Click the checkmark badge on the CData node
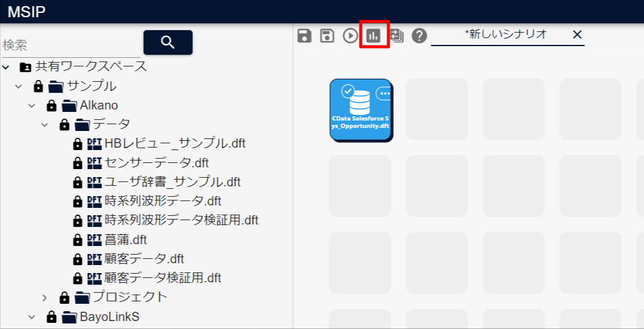This screenshot has width=644, height=329. [x=348, y=91]
